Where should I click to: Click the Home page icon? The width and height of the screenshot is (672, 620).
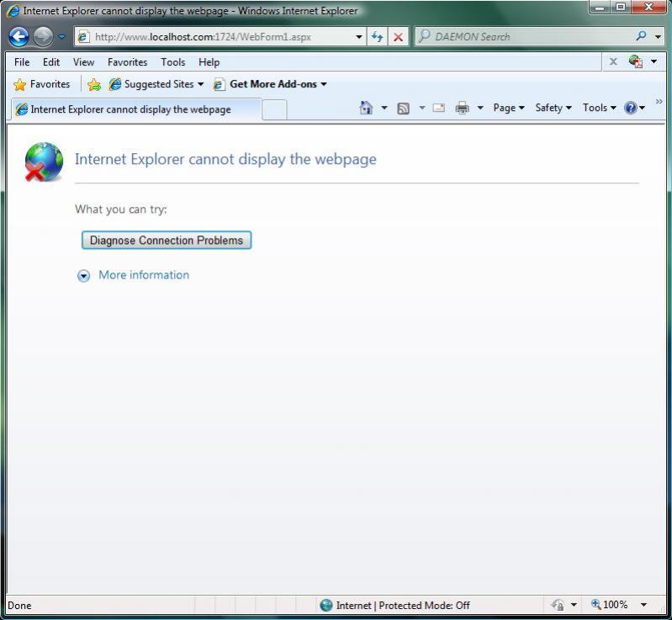pyautogui.click(x=366, y=108)
